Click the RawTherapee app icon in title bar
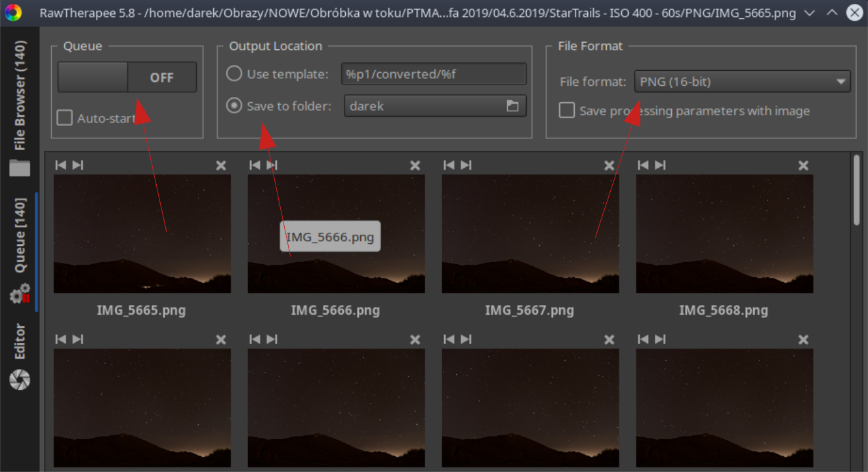Screen dimensions: 868x472 coord(13,12)
